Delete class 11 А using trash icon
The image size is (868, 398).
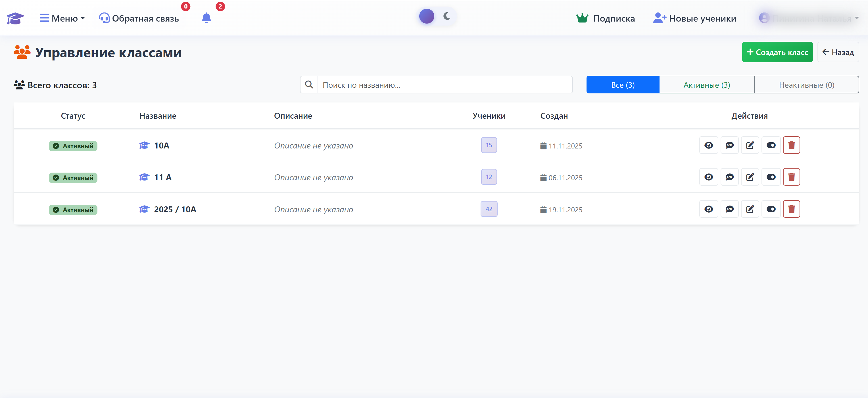[792, 177]
